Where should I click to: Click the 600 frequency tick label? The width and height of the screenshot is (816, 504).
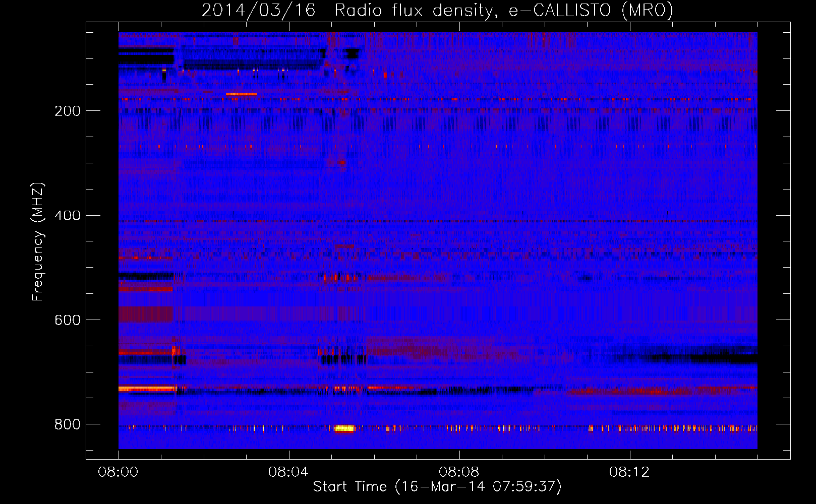(68, 320)
